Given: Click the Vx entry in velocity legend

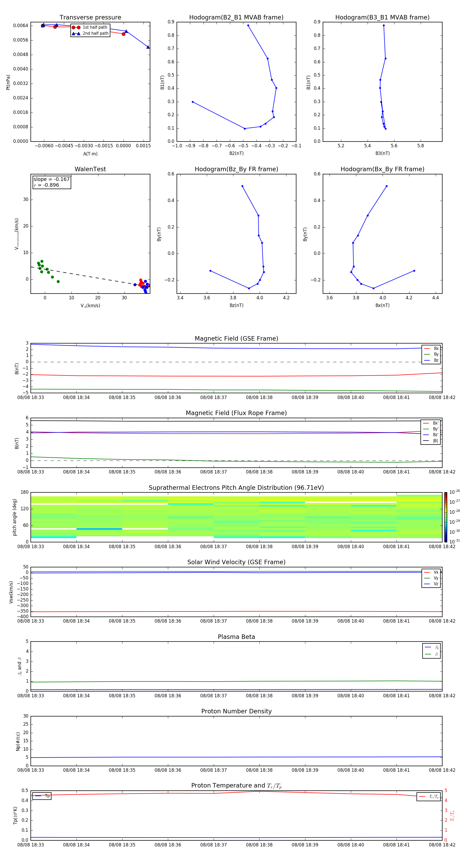Looking at the screenshot, I should tap(431, 572).
